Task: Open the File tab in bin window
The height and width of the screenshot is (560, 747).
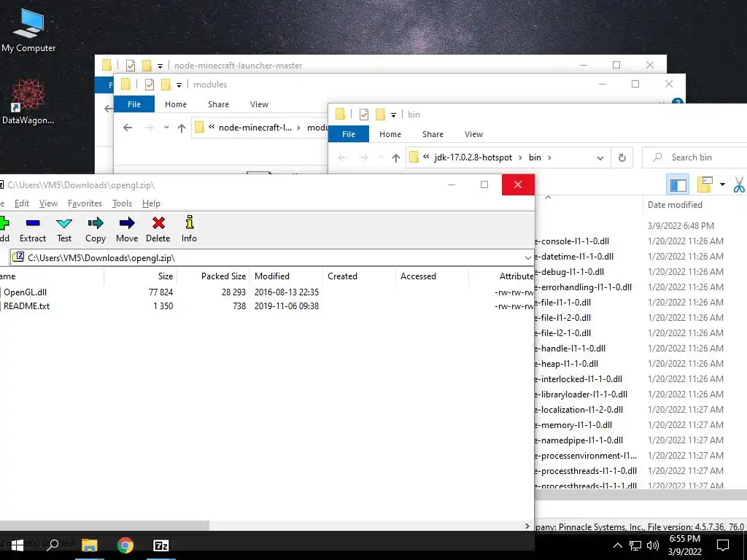Action: 349,134
